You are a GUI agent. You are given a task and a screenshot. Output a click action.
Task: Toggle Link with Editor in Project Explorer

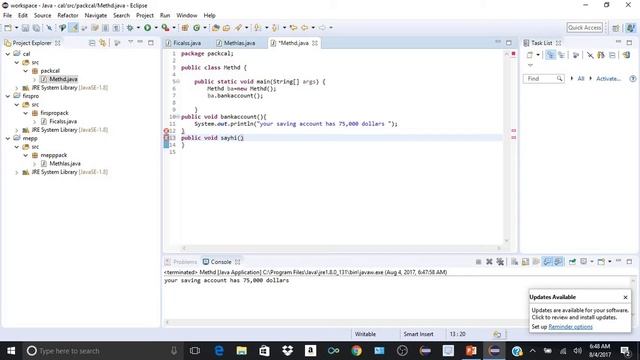pos(102,43)
